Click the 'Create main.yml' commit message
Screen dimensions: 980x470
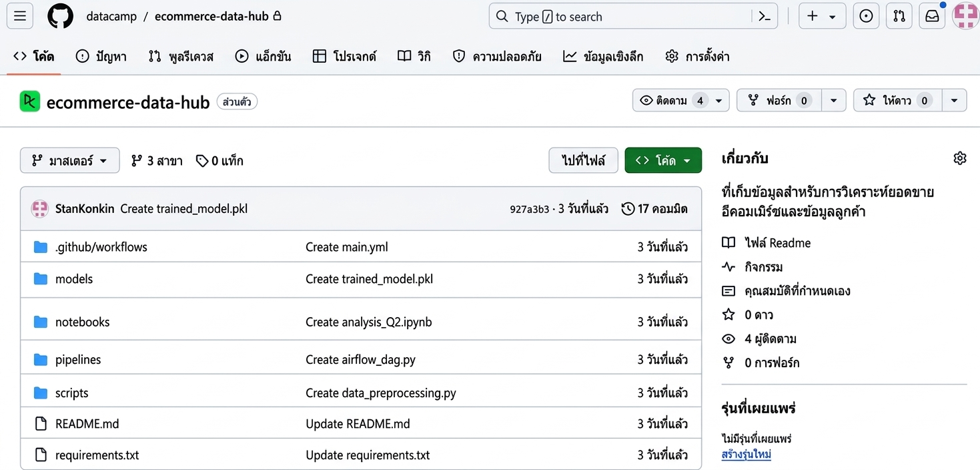346,247
